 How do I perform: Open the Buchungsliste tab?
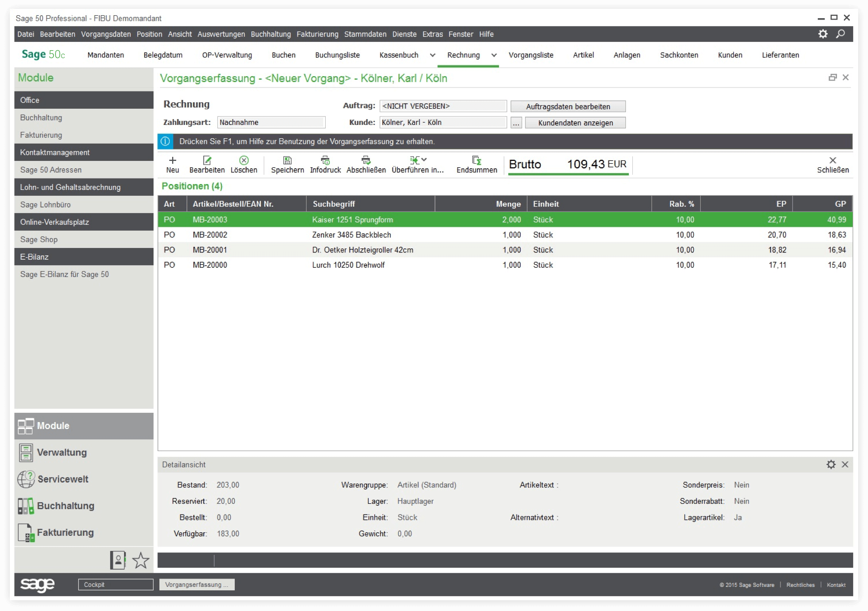pyautogui.click(x=338, y=55)
